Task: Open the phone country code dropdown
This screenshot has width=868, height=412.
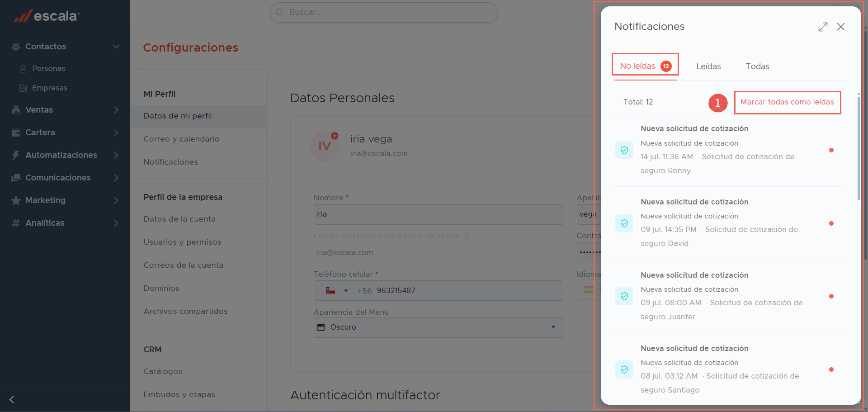Action: click(x=337, y=290)
